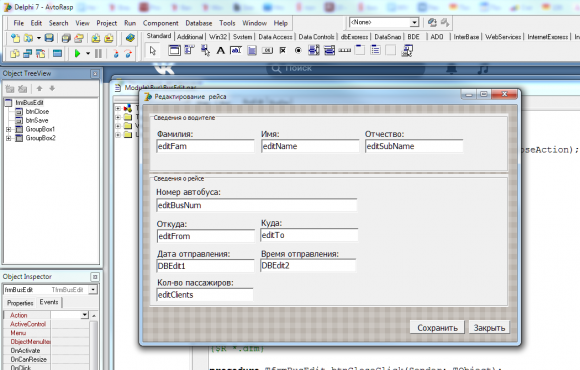Choose the CheckBox component in palette

point(283,50)
